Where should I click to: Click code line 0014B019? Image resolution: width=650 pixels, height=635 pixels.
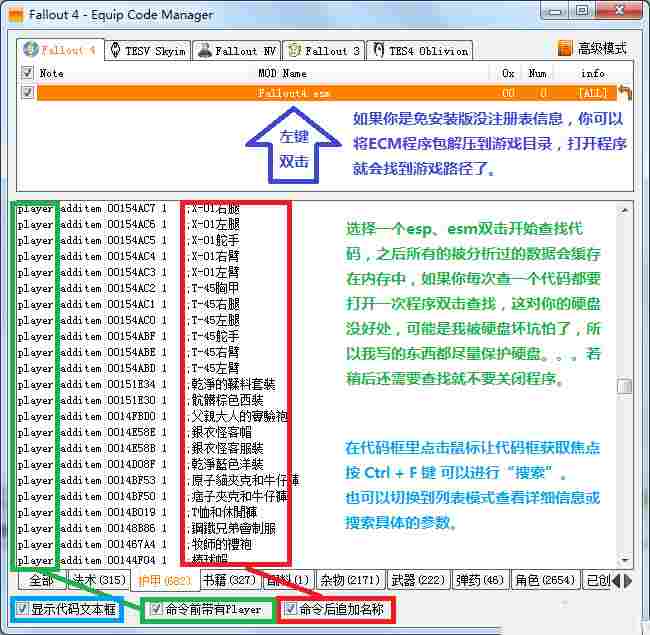137,512
